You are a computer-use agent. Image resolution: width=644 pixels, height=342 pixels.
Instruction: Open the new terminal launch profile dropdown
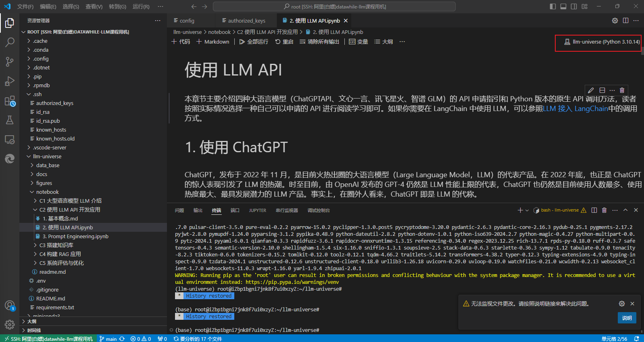click(527, 210)
